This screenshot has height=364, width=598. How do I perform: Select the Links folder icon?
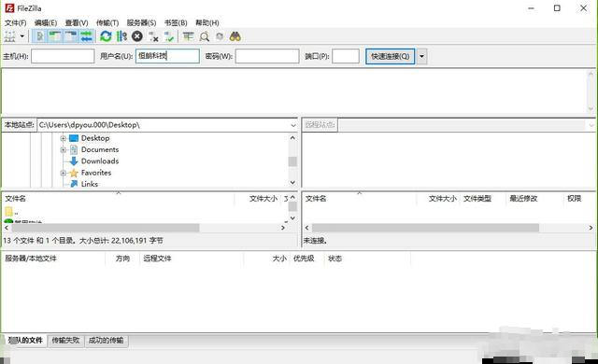[74, 184]
